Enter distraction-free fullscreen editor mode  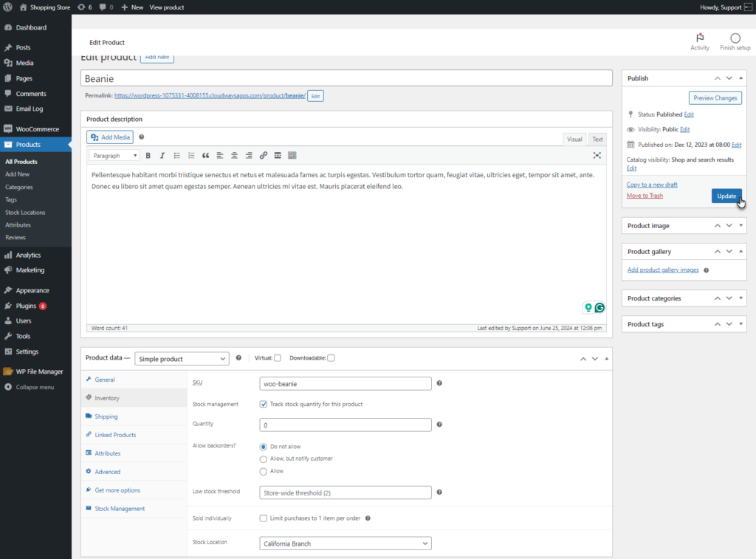point(597,155)
